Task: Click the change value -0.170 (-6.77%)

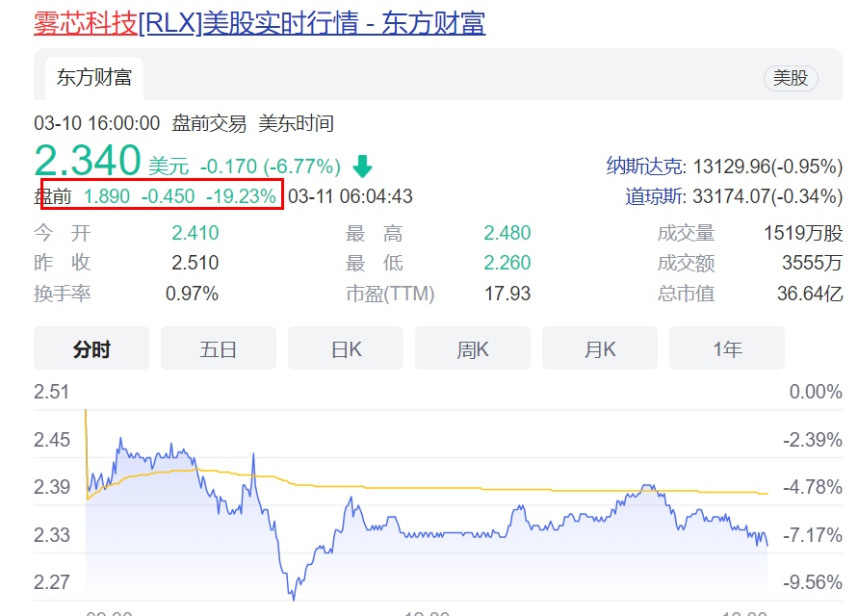Action: point(271,167)
